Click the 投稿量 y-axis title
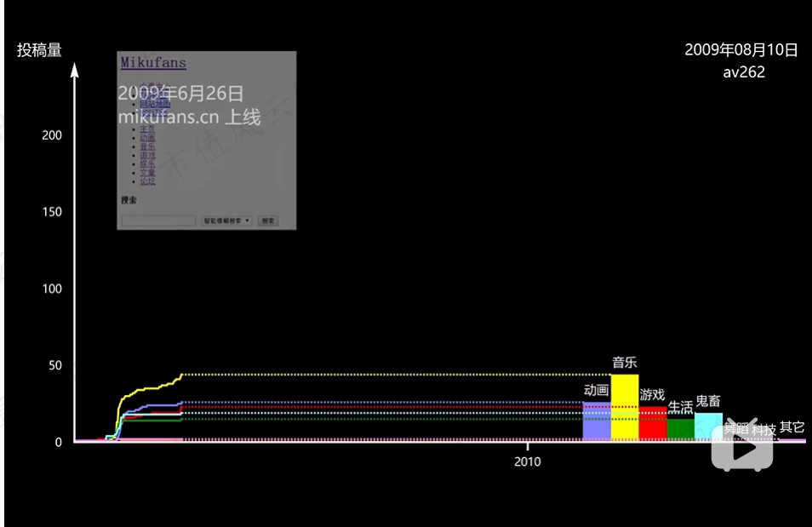Screen dimensions: 812x527 pyautogui.click(x=39, y=50)
